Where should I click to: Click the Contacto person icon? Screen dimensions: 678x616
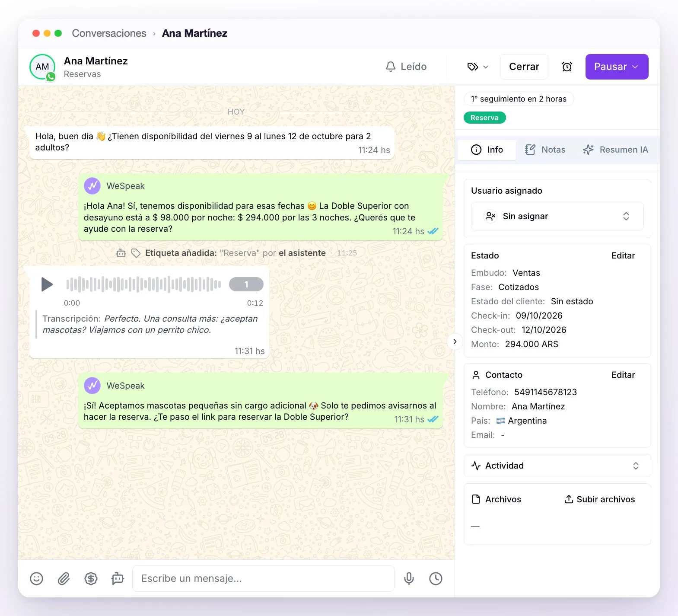[x=476, y=375]
